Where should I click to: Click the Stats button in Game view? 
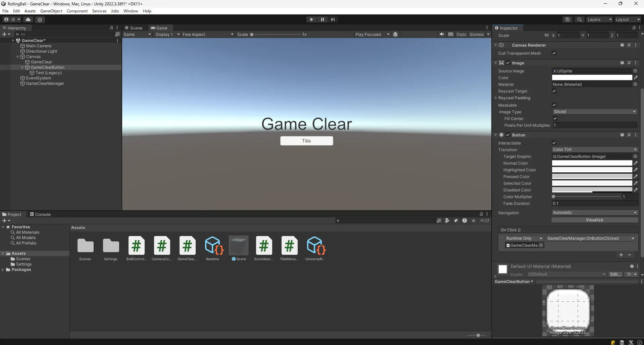(461, 35)
